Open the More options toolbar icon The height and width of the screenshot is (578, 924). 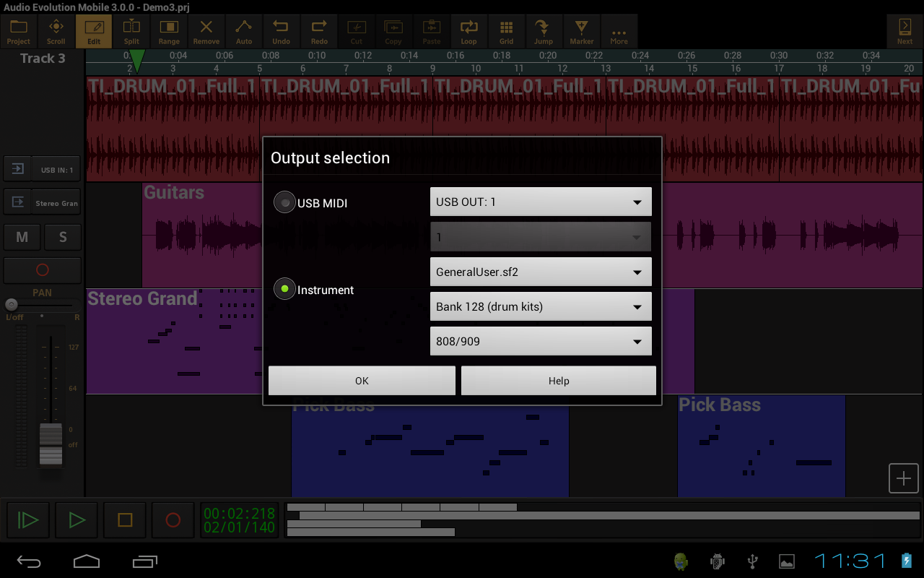pos(619,31)
